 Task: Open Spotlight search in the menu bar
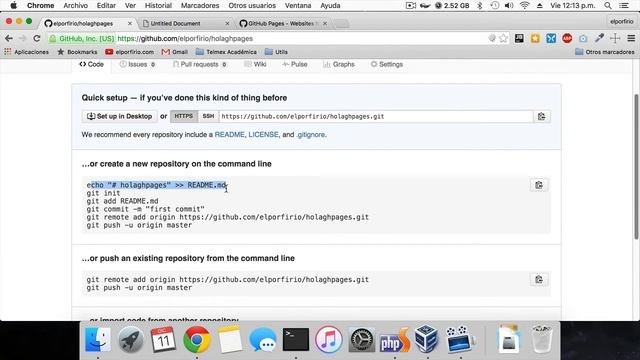608,6
